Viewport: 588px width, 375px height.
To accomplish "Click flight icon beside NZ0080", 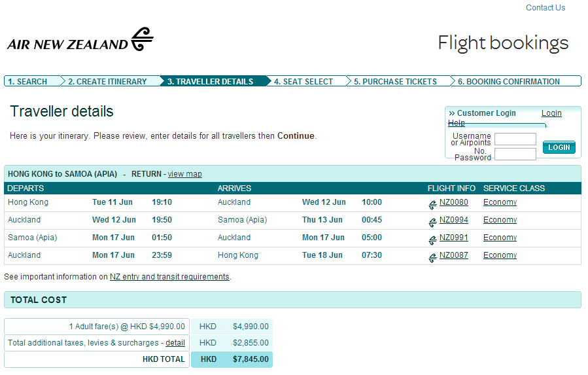I will [x=432, y=204].
